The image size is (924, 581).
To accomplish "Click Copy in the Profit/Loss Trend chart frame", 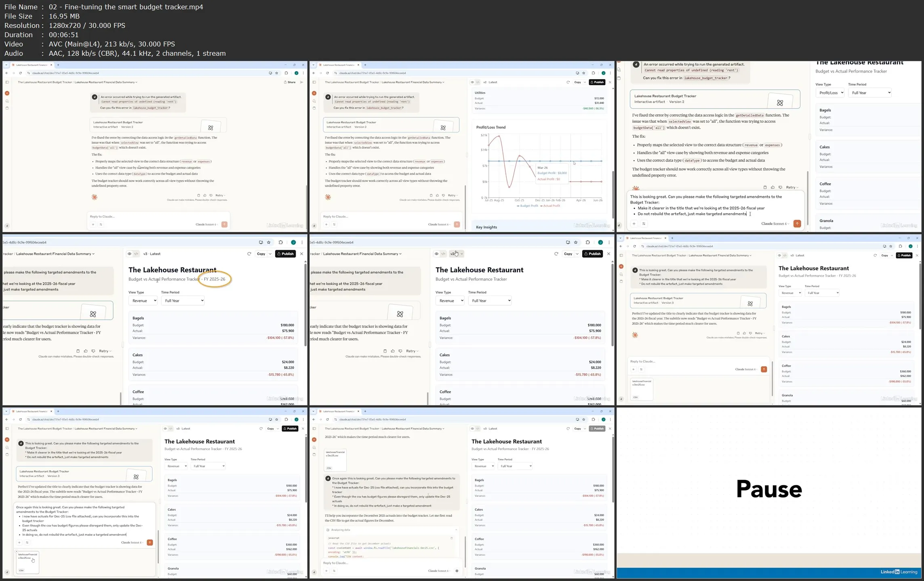I will point(578,82).
